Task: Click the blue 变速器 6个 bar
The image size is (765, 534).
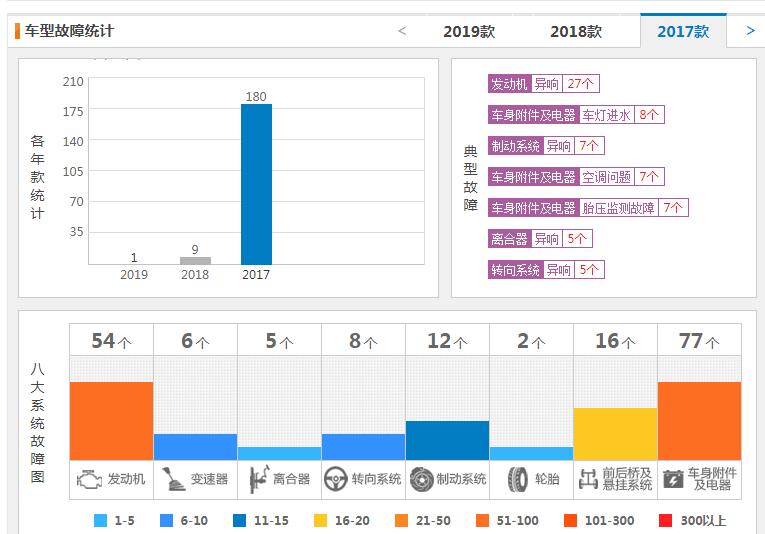Action: [x=195, y=447]
